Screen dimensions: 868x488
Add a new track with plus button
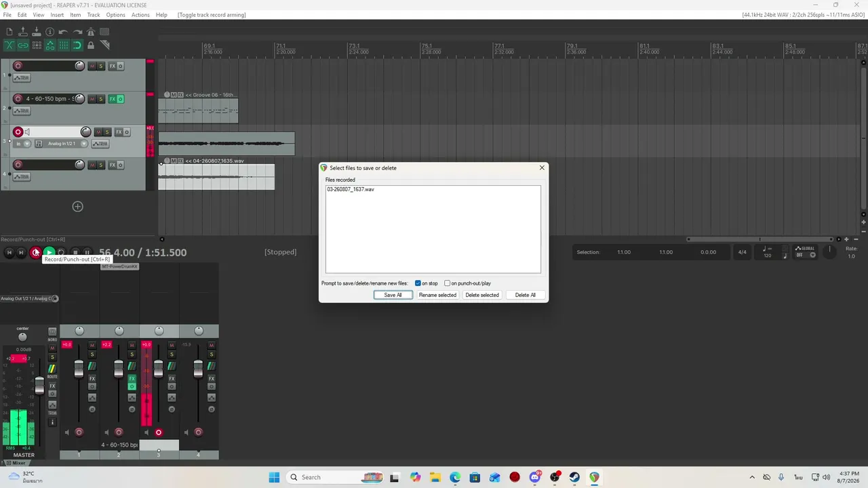click(x=78, y=206)
